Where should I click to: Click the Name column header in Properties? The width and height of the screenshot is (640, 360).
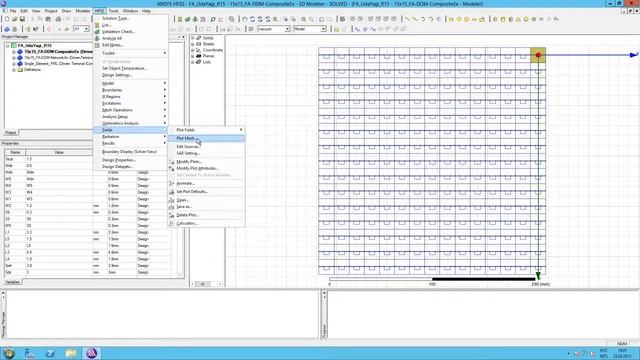pyautogui.click(x=15, y=152)
